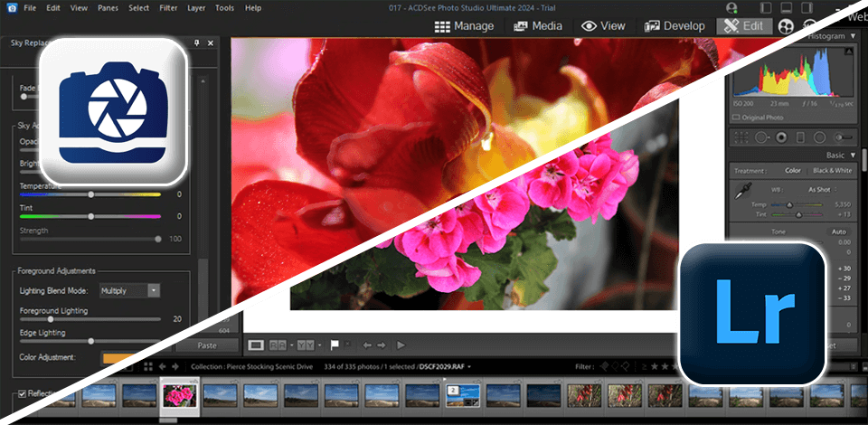Screen dimensions: 868x425
Task: Pick the white balance eyedropper tool
Action: pos(743,190)
